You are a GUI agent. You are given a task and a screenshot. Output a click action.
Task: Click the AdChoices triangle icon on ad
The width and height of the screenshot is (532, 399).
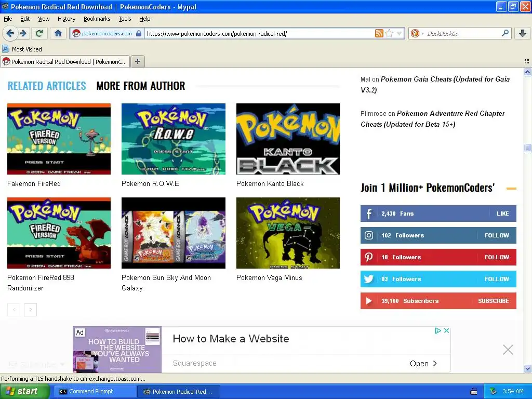(438, 330)
